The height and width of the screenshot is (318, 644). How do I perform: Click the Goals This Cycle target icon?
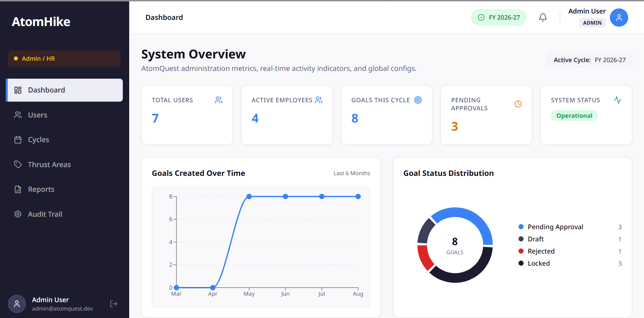(x=418, y=100)
